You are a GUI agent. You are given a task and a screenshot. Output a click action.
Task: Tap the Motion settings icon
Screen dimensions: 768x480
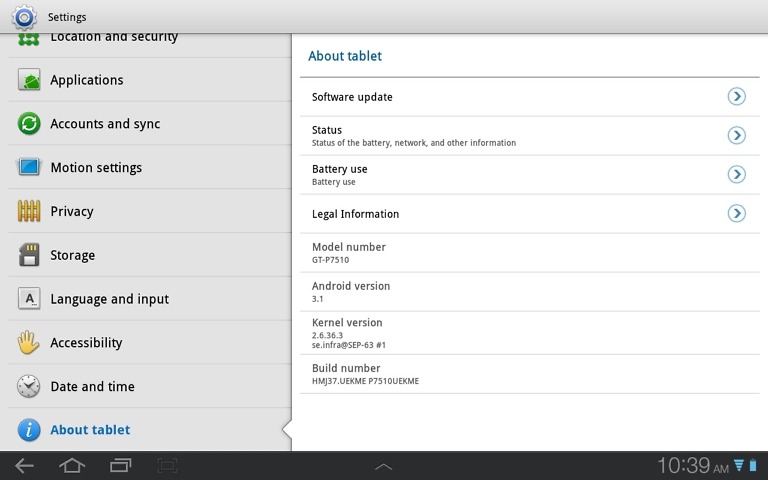30,168
